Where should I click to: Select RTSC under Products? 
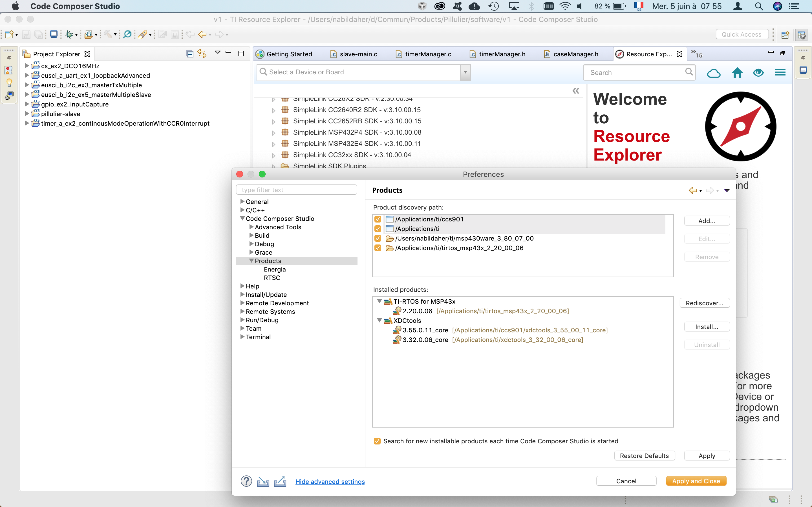[x=272, y=278]
